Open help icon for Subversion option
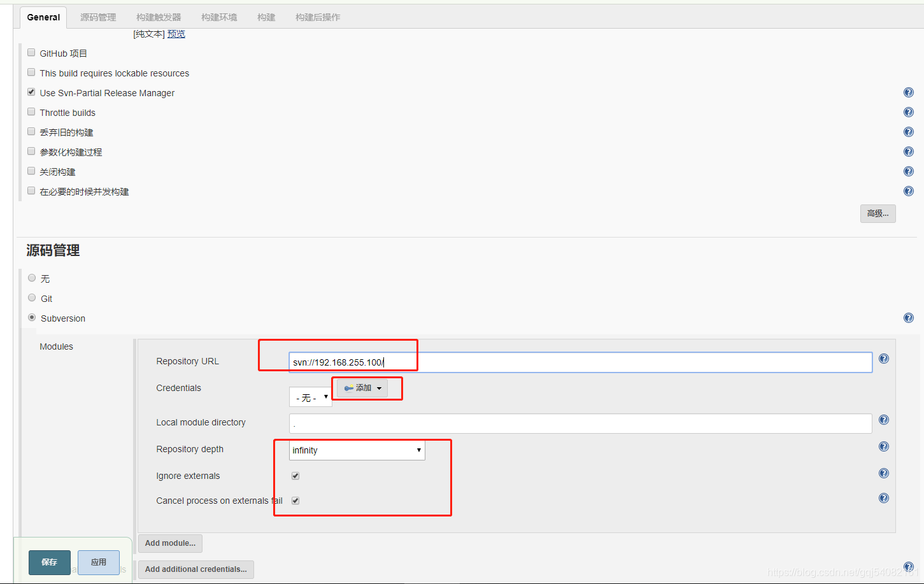Image resolution: width=924 pixels, height=584 pixels. (x=909, y=318)
